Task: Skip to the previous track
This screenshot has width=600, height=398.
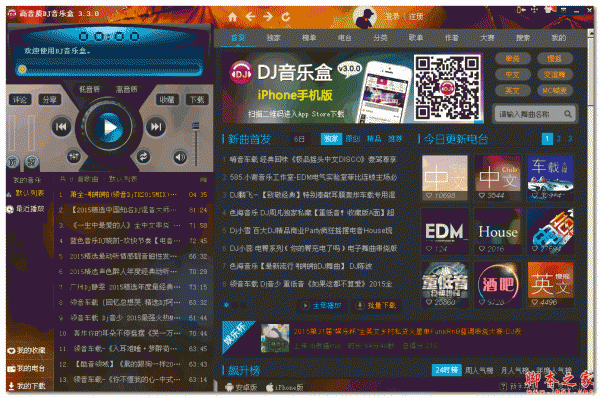Action: coord(61,127)
